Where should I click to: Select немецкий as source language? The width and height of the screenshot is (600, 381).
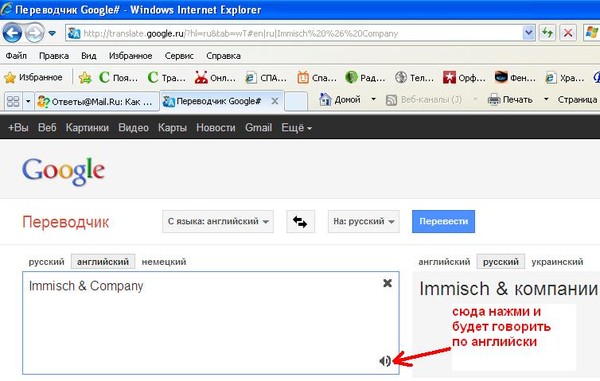(164, 262)
